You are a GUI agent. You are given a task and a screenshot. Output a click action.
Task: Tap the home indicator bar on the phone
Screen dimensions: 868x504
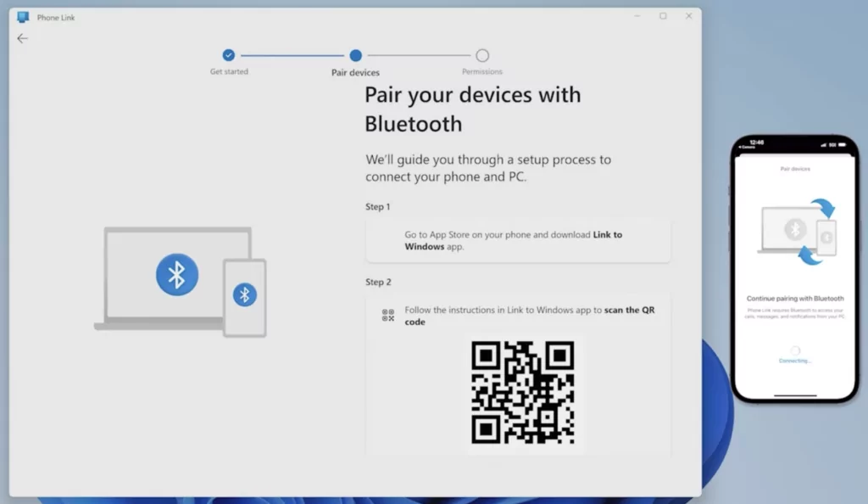[795, 395]
